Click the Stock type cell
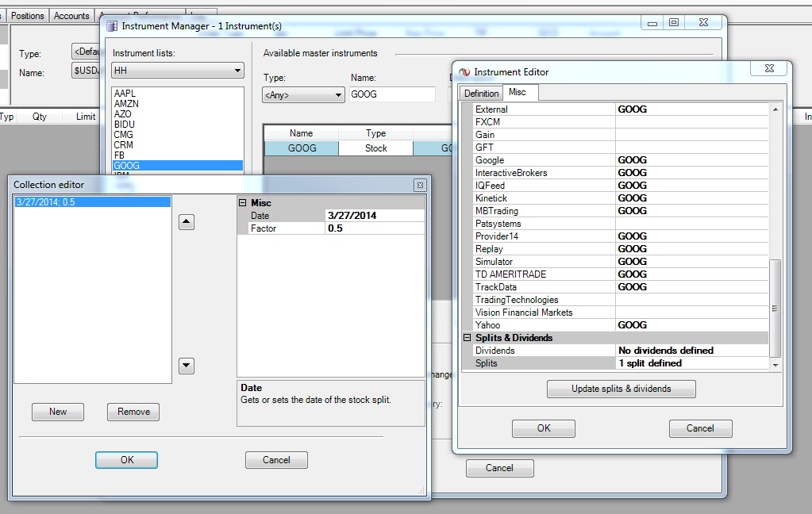This screenshot has width=812, height=514. coord(376,148)
